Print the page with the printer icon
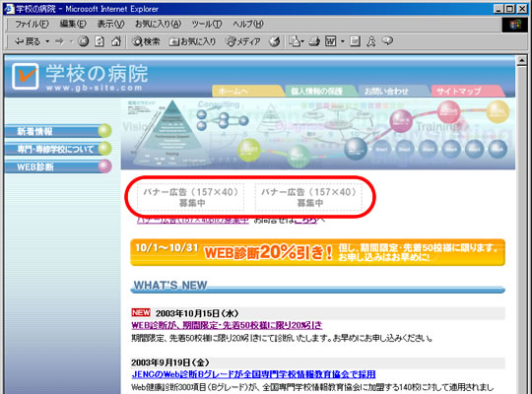Image resolution: width=532 pixels, height=394 pixels. (314, 41)
